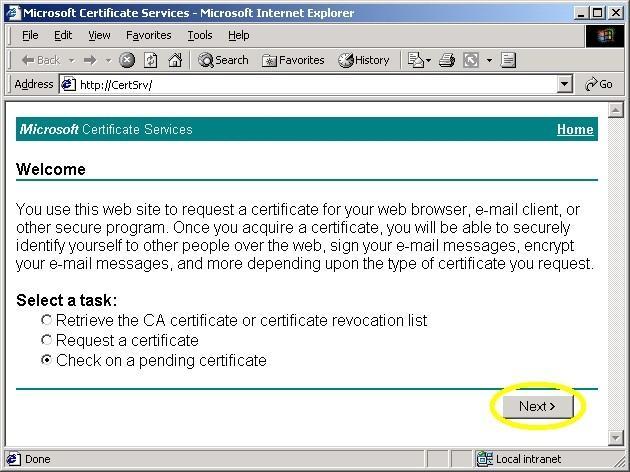Open the Favorites pane toolbar button

tap(293, 61)
